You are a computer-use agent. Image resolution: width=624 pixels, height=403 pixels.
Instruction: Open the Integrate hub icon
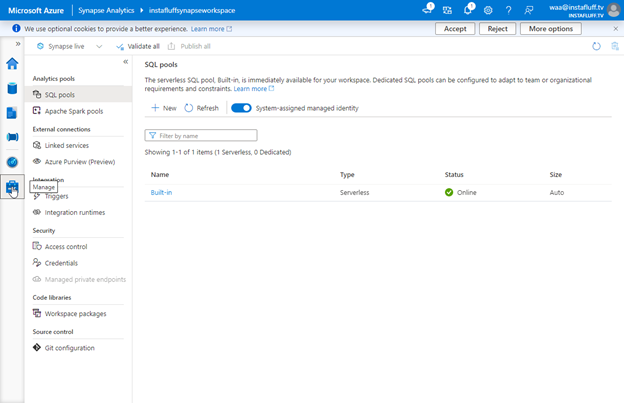tap(12, 137)
